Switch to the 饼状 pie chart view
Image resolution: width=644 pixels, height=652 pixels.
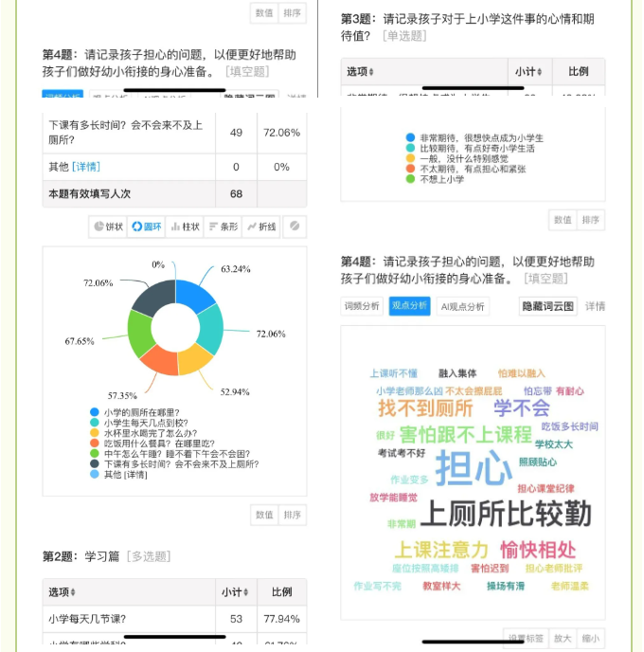pyautogui.click(x=109, y=226)
